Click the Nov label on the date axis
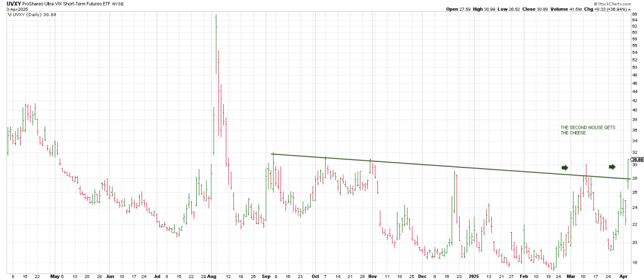The width and height of the screenshot is (644, 280). (371, 276)
